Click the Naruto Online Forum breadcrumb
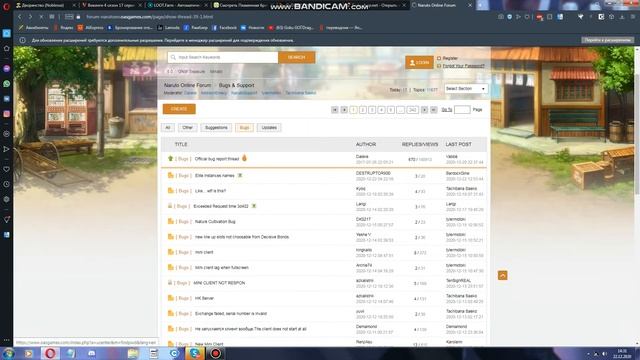The image size is (640, 360). pyautogui.click(x=187, y=85)
